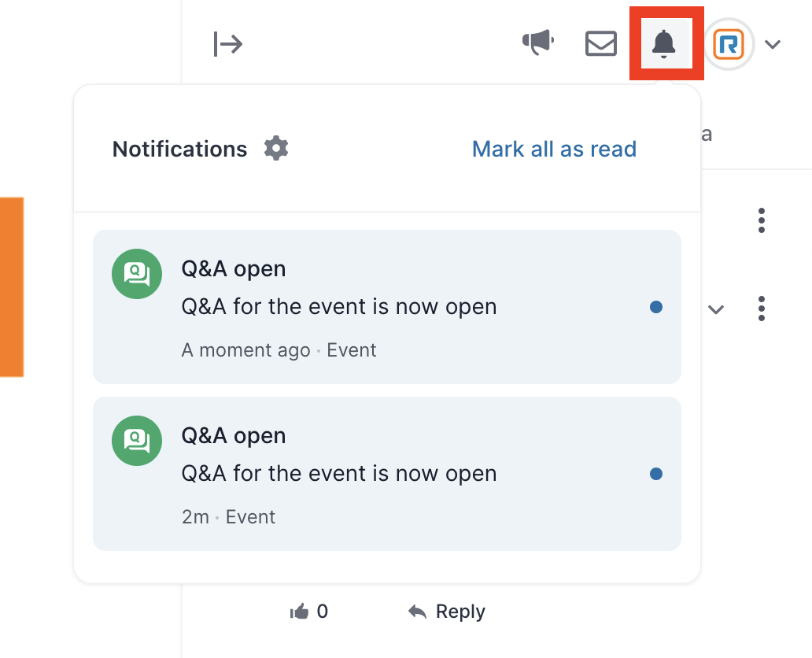Click Q&A icon of 'A moment ago' notification

pyautogui.click(x=137, y=274)
